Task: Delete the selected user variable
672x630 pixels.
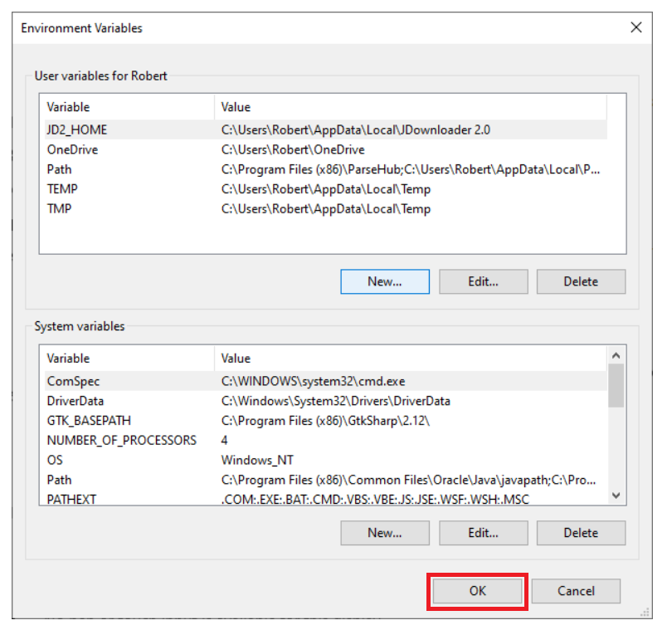Action: tap(581, 281)
